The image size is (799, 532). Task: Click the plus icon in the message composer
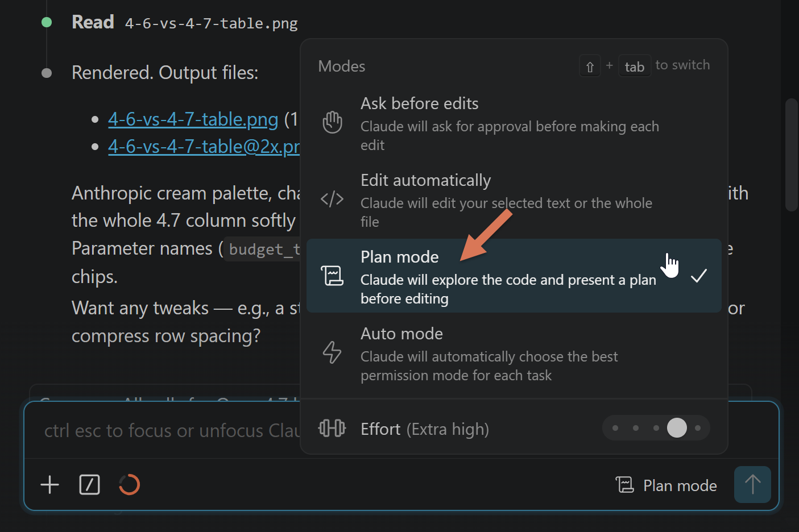49,485
